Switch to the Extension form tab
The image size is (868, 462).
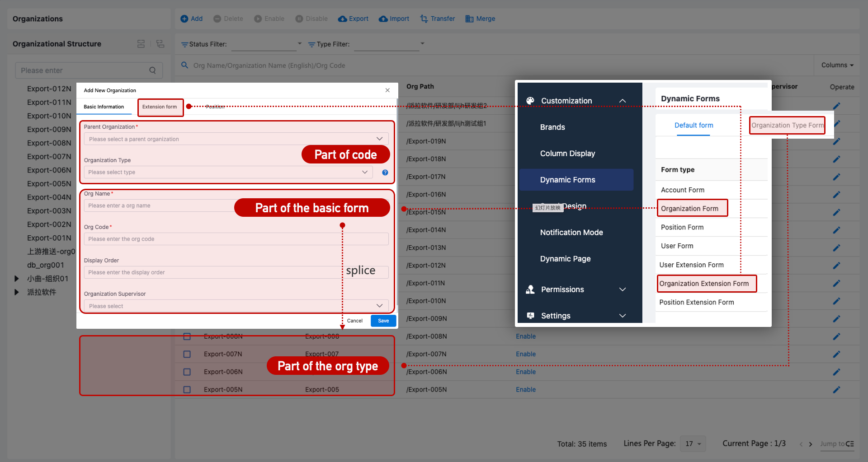pyautogui.click(x=160, y=107)
